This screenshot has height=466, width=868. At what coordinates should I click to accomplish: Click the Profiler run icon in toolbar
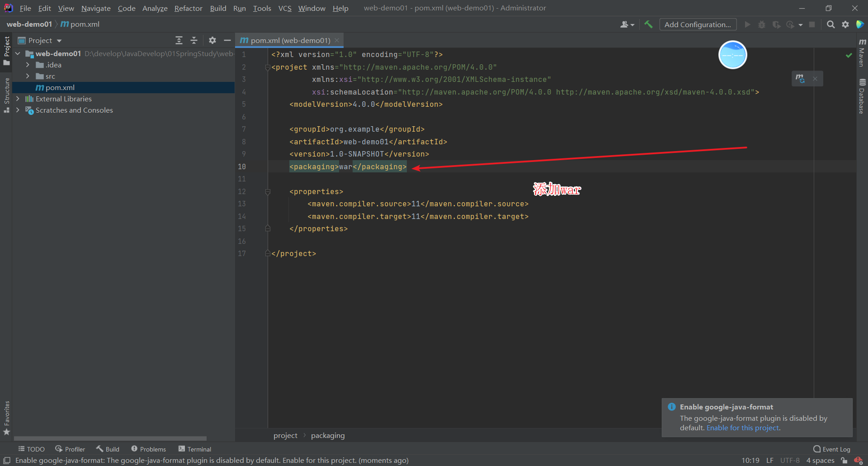pos(790,24)
